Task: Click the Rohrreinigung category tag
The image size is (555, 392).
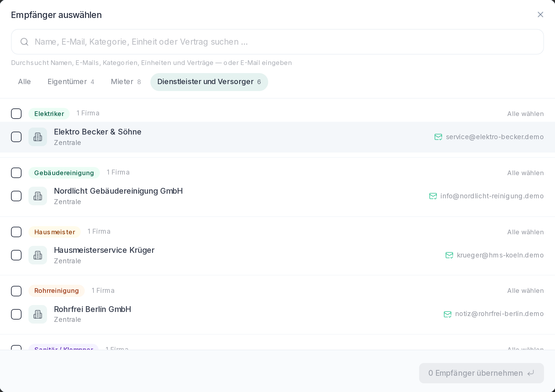Action: pos(57,291)
